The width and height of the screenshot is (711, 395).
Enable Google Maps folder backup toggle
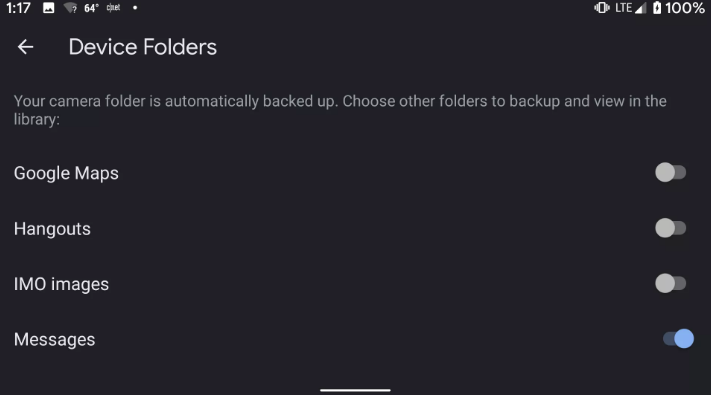[670, 172]
